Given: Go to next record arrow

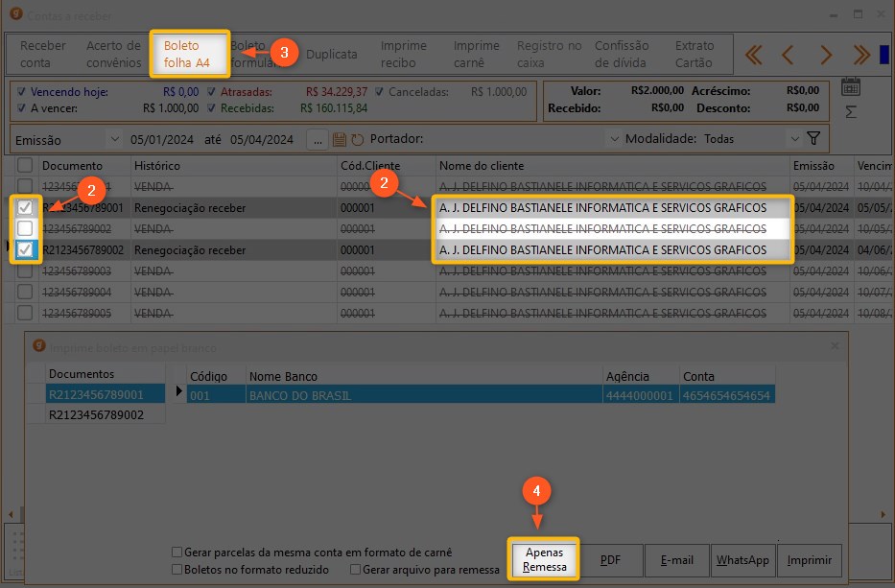Looking at the screenshot, I should click(x=824, y=55).
